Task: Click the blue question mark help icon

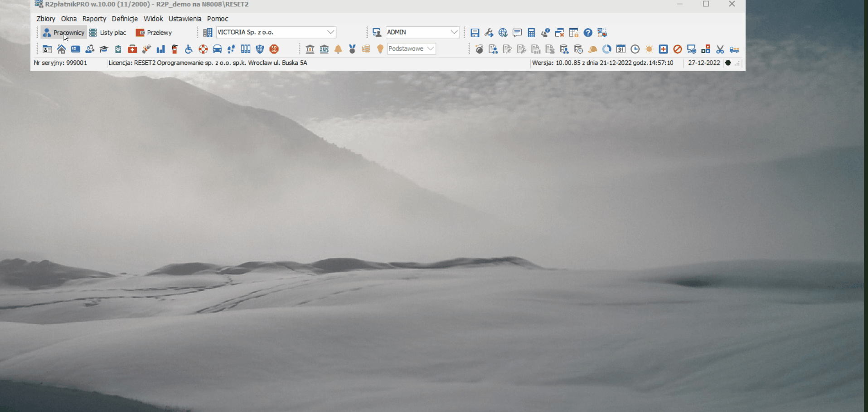Action: click(x=588, y=33)
